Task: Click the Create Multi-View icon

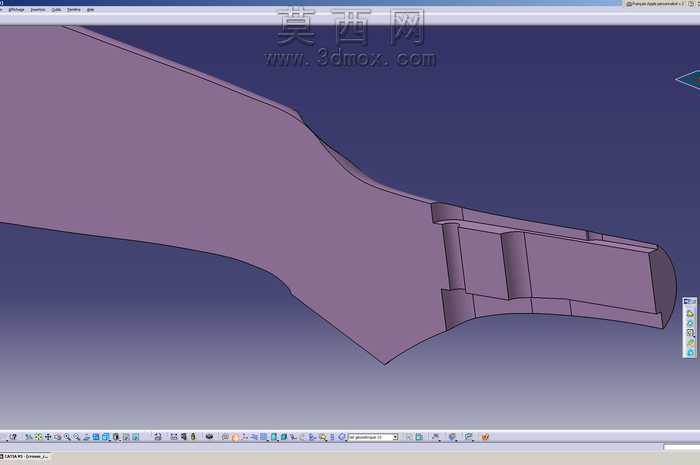Action: tap(96, 437)
